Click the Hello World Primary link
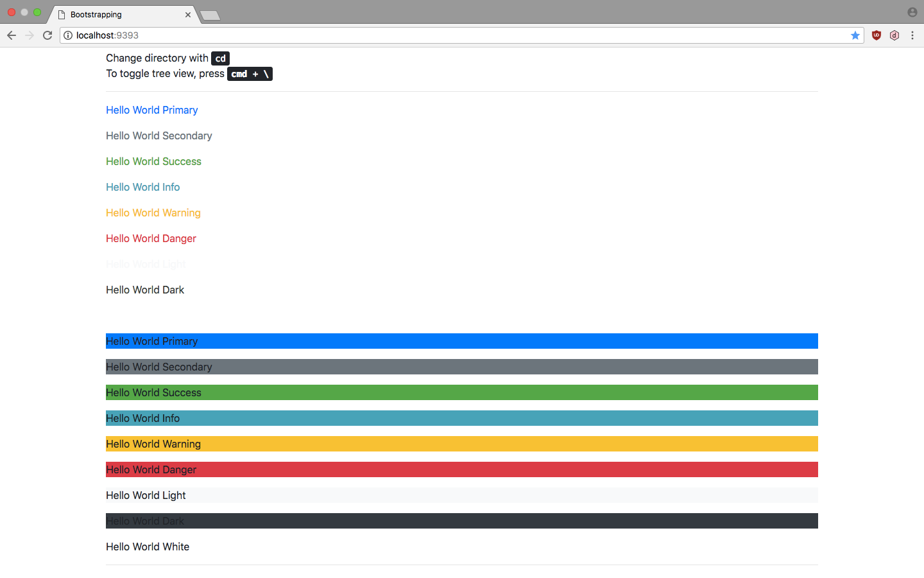Viewport: 924px width, 578px height. point(151,110)
